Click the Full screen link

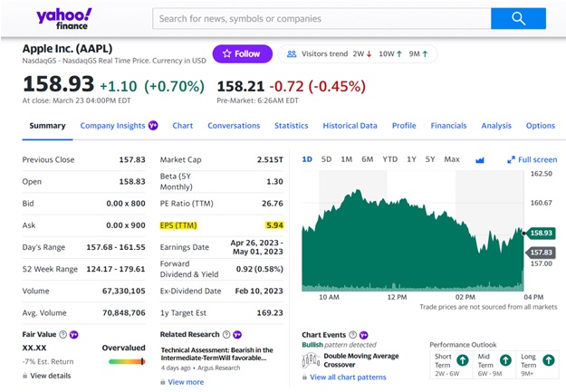pos(538,159)
